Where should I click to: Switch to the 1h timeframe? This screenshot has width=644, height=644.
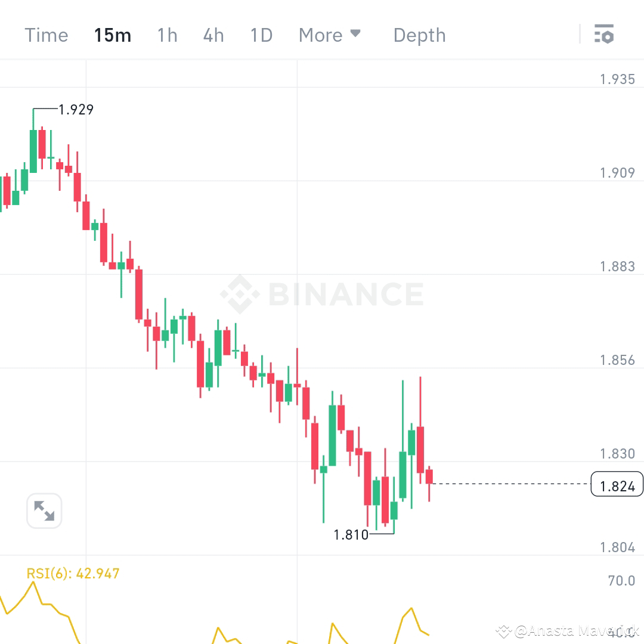click(167, 35)
